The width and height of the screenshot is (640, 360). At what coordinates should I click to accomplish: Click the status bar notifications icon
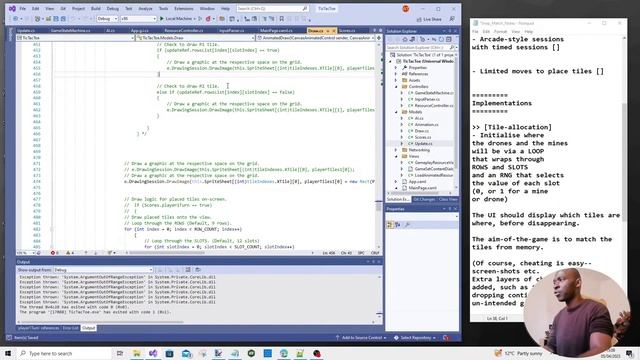coord(446,338)
